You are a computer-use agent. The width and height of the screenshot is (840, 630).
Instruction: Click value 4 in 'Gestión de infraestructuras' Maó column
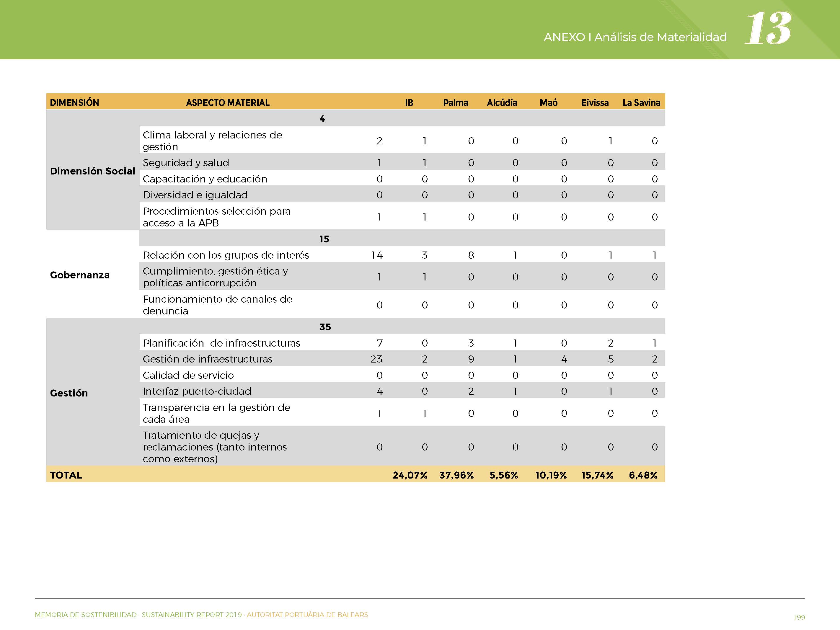pos(564,359)
